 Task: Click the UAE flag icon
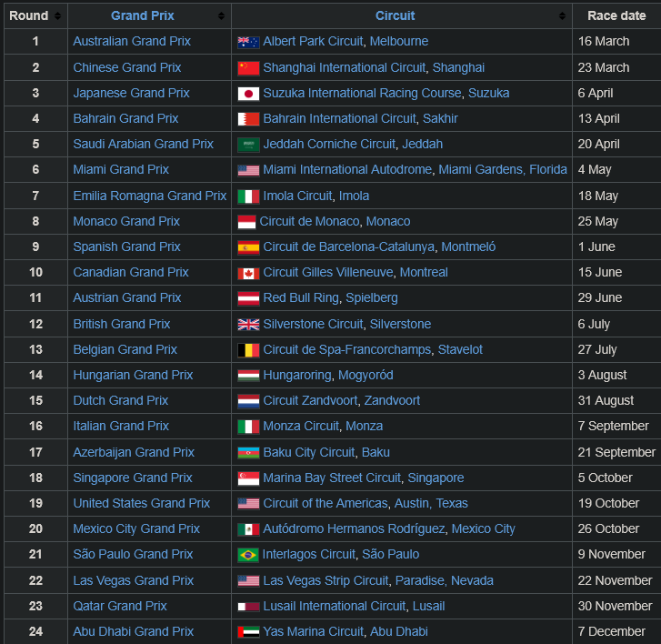point(248,632)
